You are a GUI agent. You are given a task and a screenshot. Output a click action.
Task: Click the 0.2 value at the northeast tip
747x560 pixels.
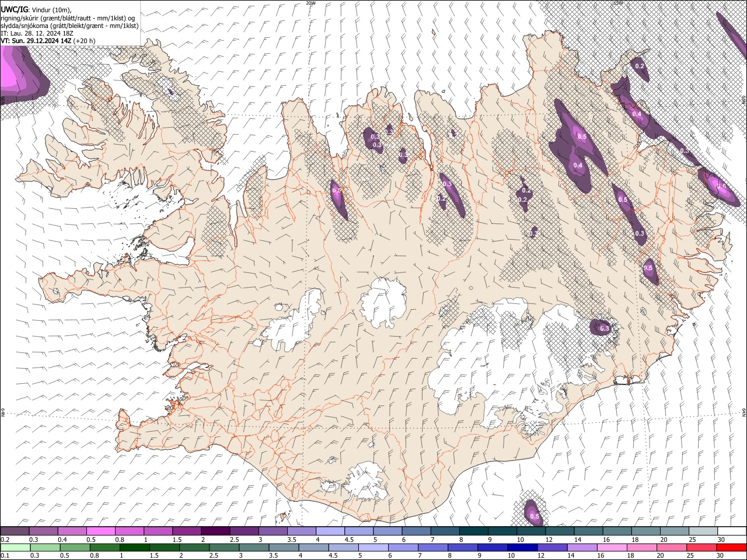tap(640, 66)
